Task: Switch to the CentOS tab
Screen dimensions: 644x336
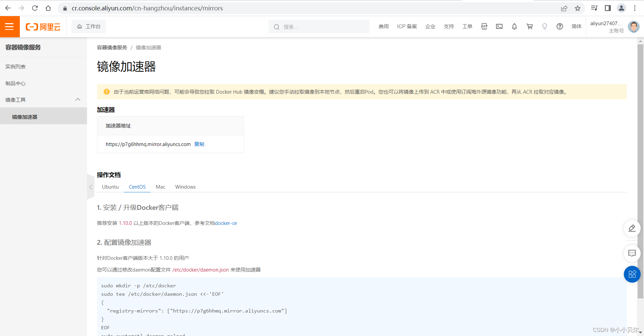Action: [137, 187]
